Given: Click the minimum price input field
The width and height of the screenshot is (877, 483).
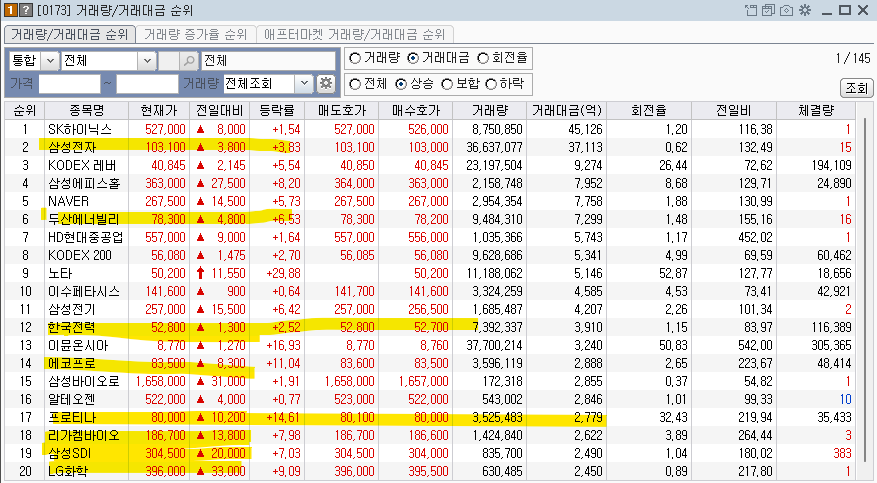Looking at the screenshot, I should click(x=69, y=84).
